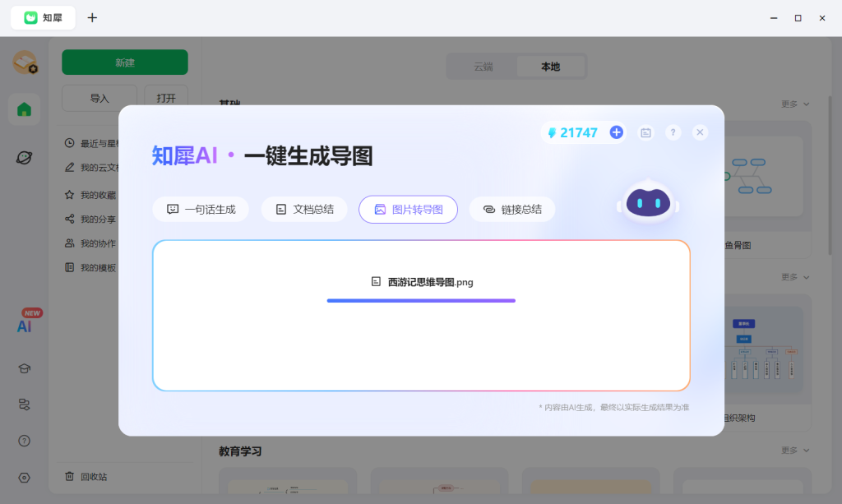Click the 导入 button
The height and width of the screenshot is (504, 842).
[x=99, y=98]
